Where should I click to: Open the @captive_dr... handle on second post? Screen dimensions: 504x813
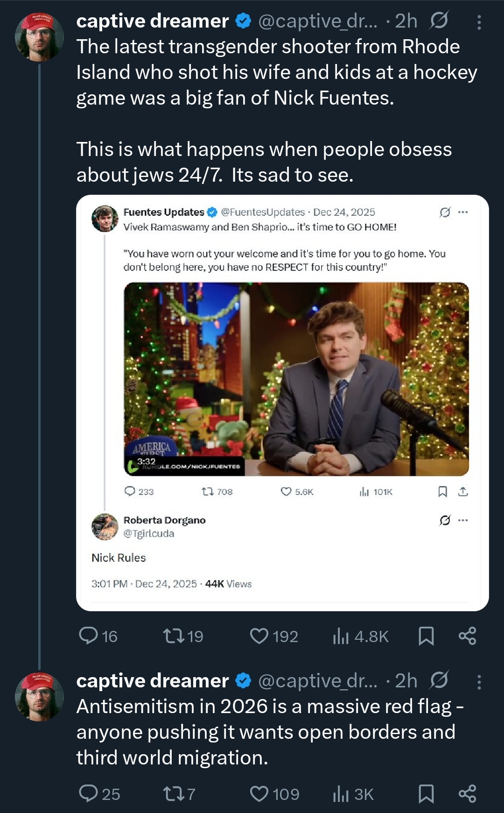pyautogui.click(x=317, y=681)
